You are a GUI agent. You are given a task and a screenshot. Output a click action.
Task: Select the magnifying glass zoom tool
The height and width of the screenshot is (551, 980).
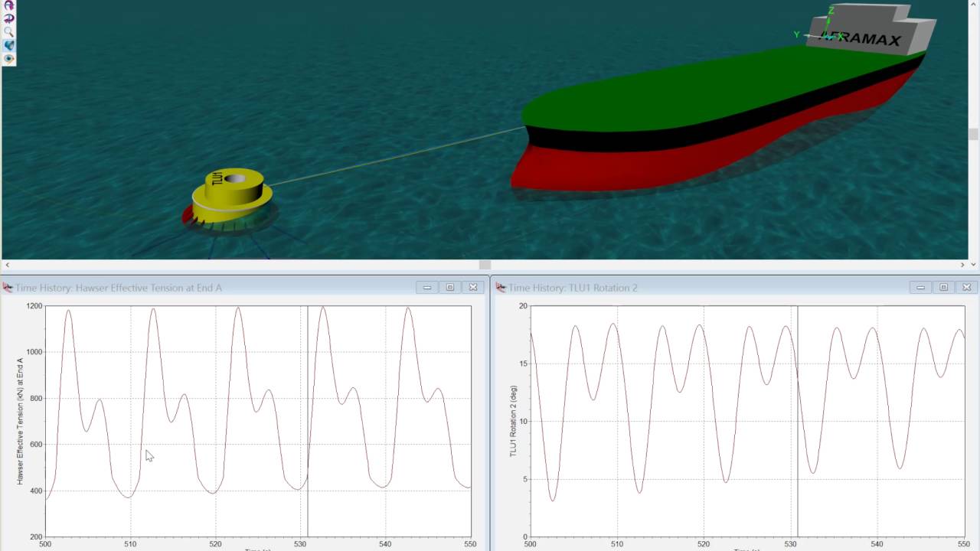[9, 32]
